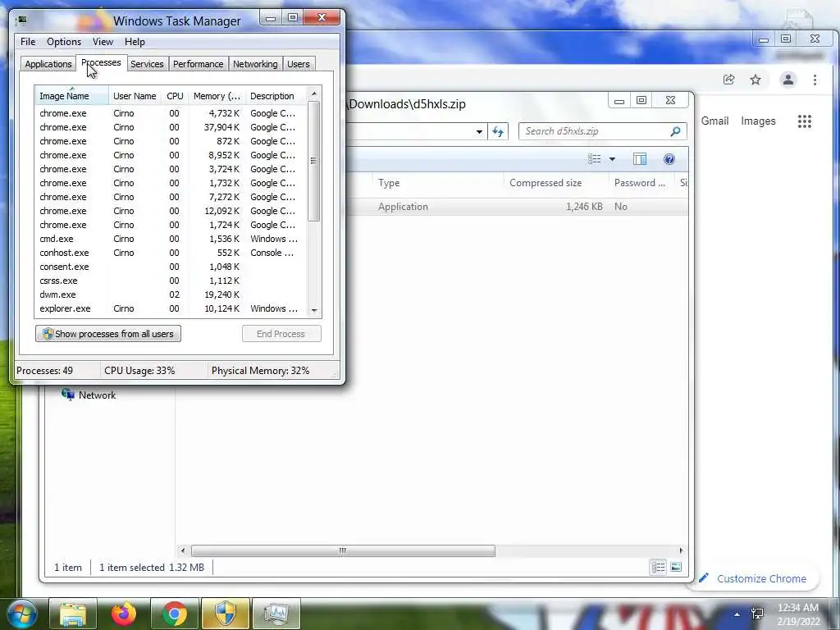Open Task Manager View menu
The height and width of the screenshot is (630, 840).
coord(103,42)
